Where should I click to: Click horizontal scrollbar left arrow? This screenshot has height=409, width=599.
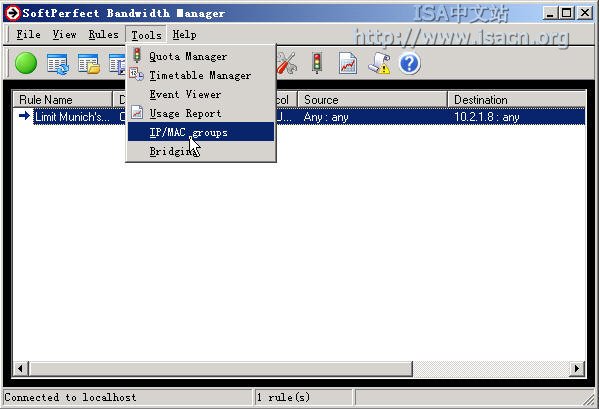point(20,369)
